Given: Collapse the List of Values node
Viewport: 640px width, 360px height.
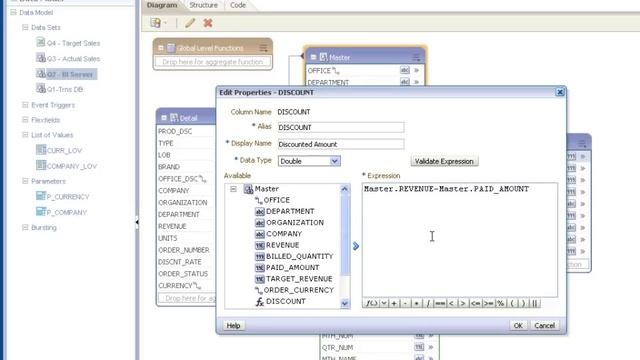Looking at the screenshot, I should pyautogui.click(x=25, y=135).
